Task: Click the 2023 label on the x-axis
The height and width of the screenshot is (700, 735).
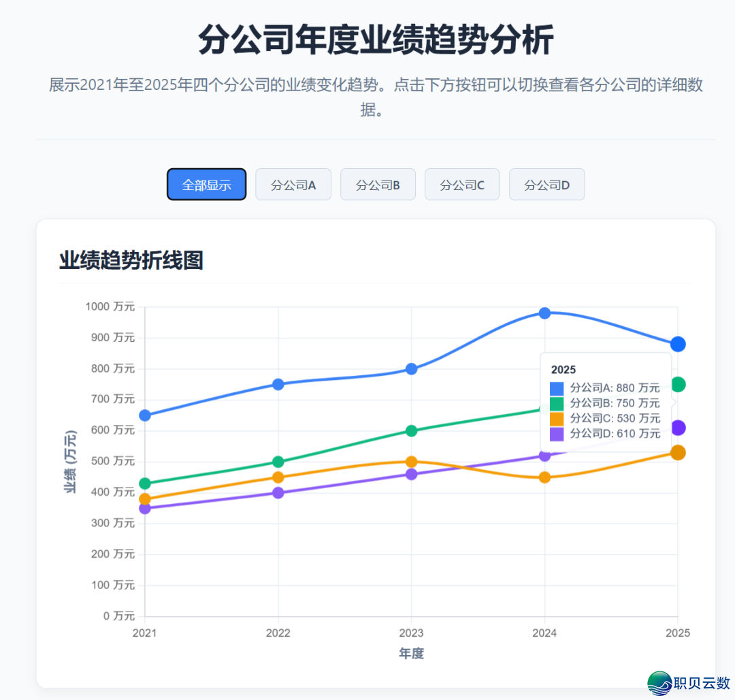Action: pyautogui.click(x=411, y=633)
